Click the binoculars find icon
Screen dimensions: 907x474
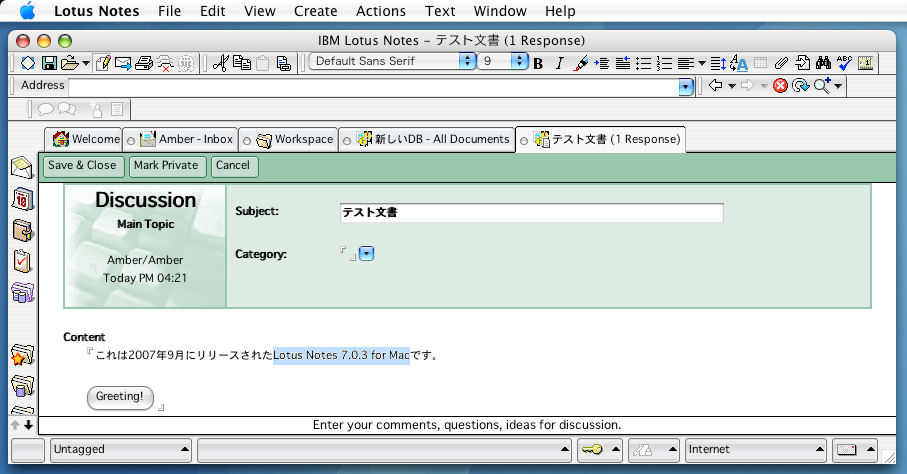823,63
